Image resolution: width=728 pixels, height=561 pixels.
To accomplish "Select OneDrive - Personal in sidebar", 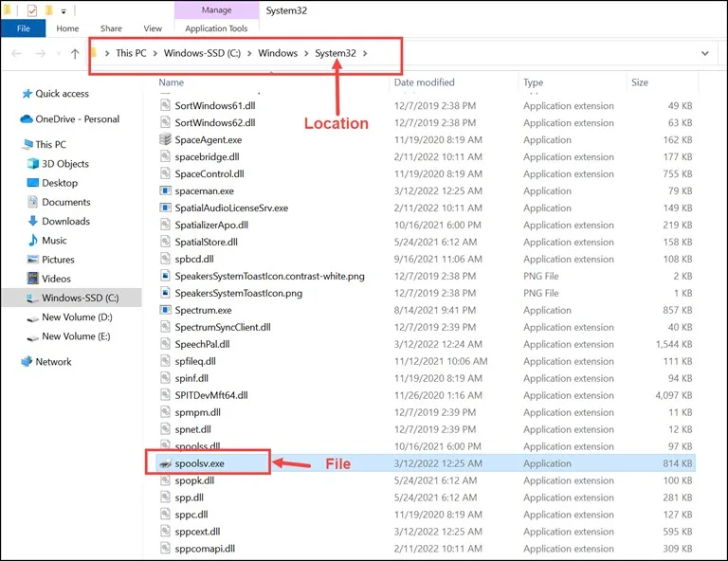I will (x=77, y=119).
